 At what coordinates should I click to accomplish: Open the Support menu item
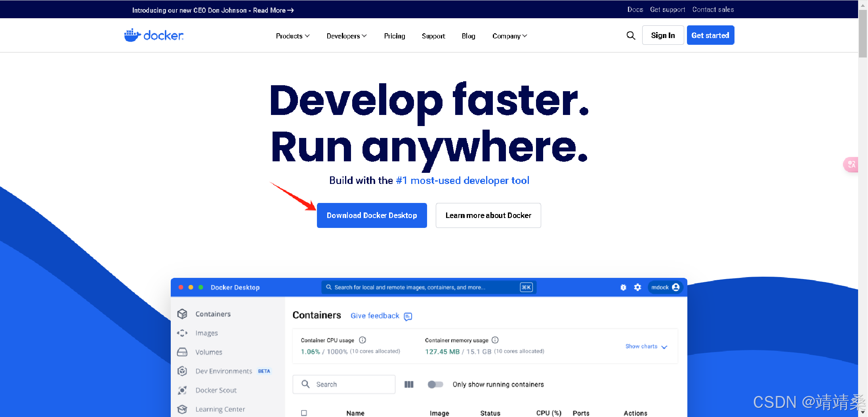pyautogui.click(x=433, y=36)
